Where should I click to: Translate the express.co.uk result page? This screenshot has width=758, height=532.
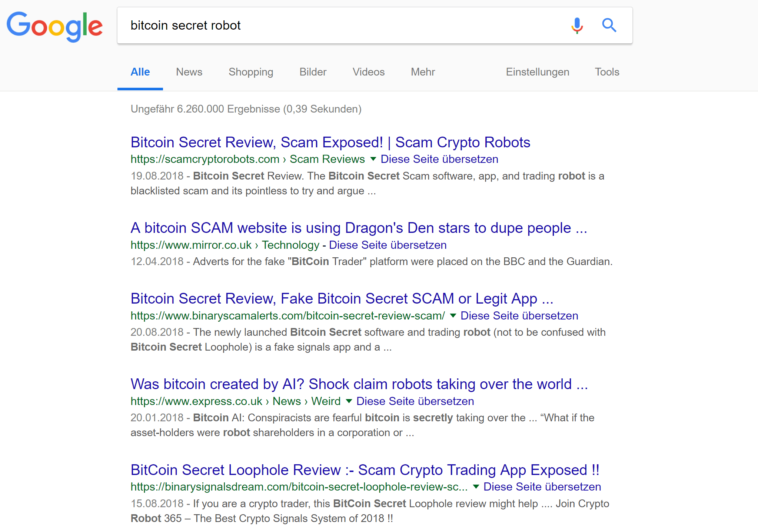pos(415,401)
